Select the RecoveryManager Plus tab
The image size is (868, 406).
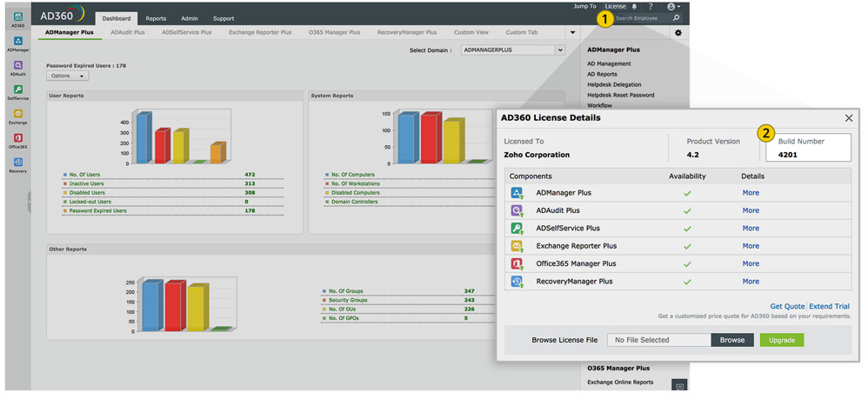[x=407, y=33]
